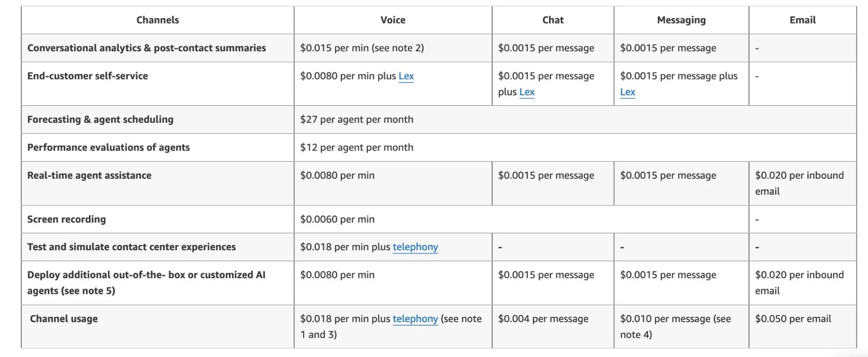Click the $0.015 per min (see note 2) cell
The height and width of the screenshot is (357, 868).
(362, 48)
